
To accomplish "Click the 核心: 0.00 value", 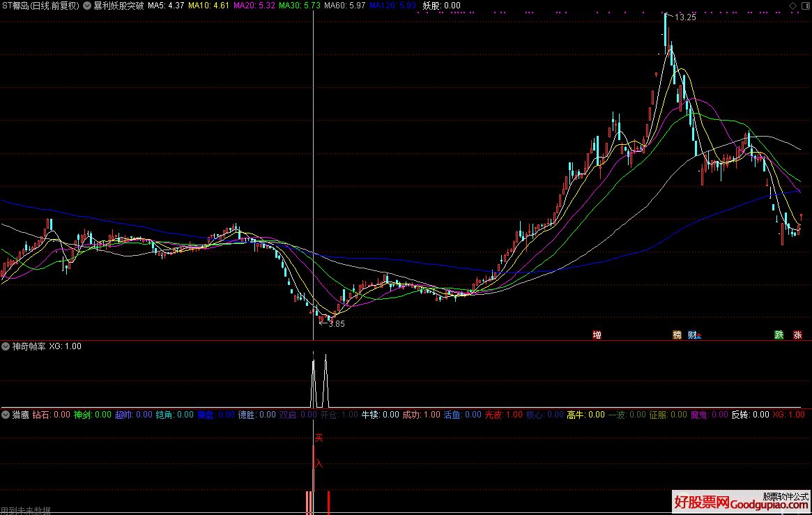I will click(x=545, y=415).
